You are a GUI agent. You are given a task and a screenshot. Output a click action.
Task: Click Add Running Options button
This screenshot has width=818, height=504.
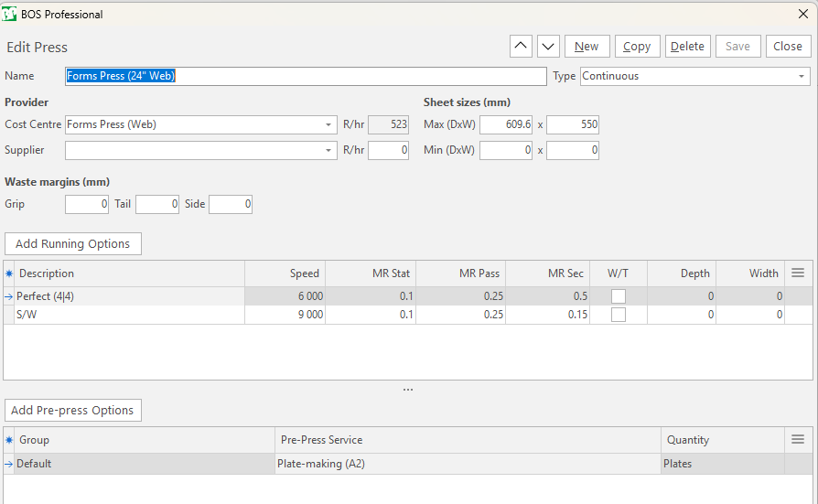tap(73, 243)
